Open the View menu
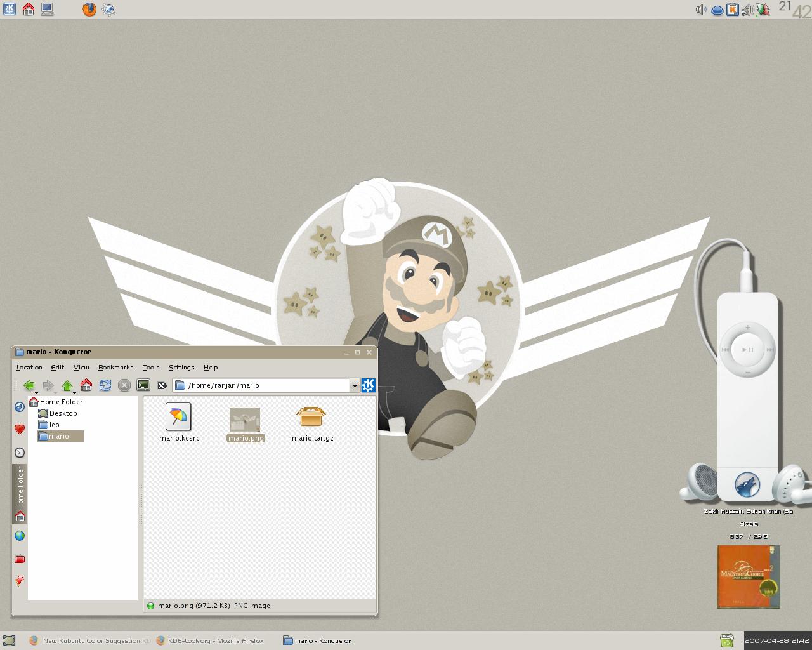The height and width of the screenshot is (650, 812). click(81, 367)
